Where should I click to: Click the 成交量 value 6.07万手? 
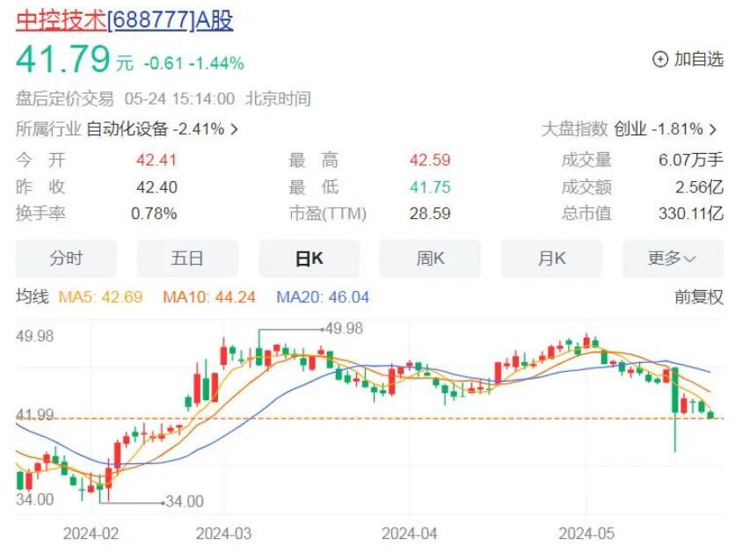tap(691, 160)
